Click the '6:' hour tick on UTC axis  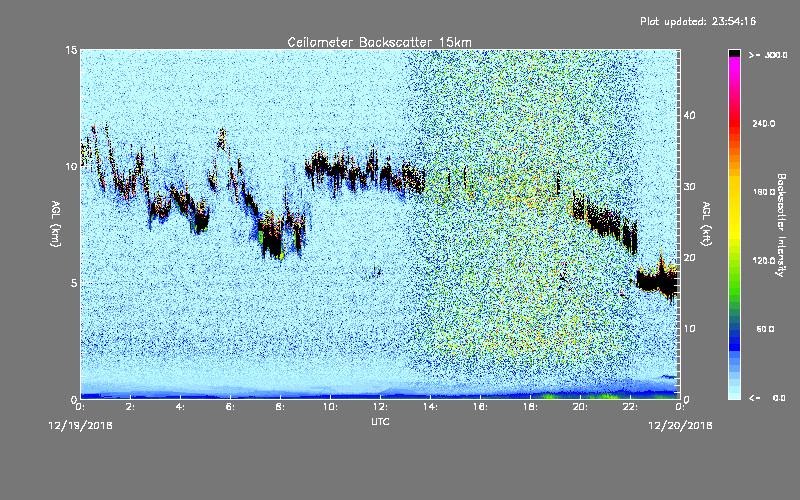(230, 407)
